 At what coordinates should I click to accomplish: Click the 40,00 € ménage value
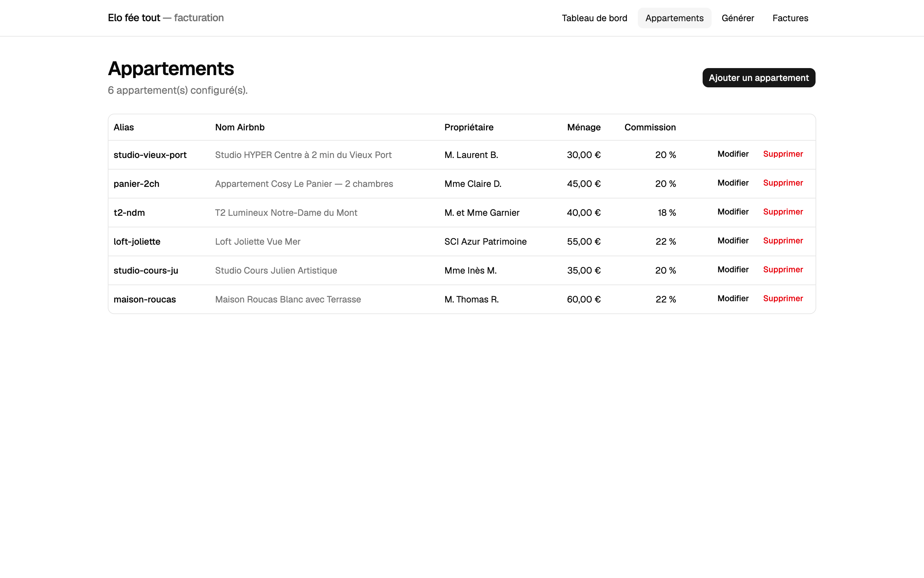584,213
